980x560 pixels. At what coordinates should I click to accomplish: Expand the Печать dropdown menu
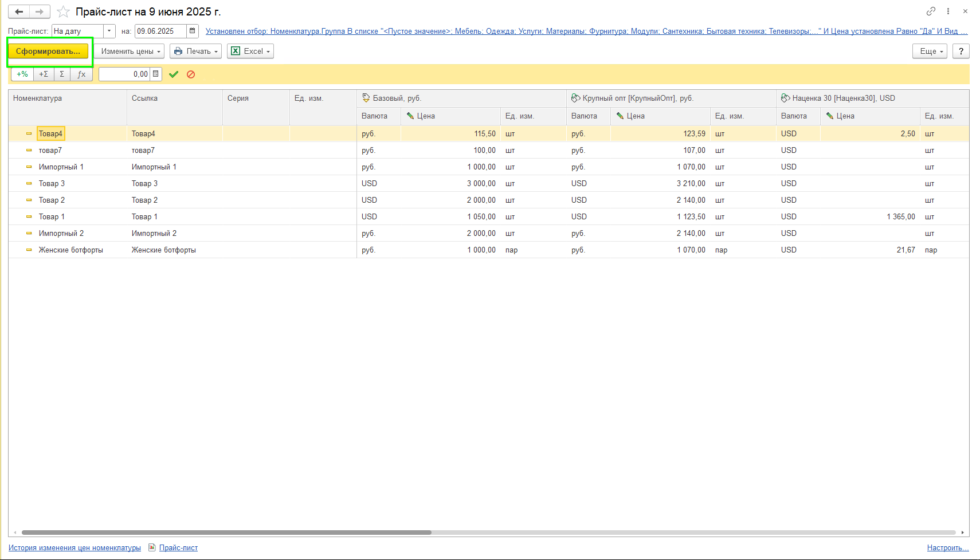(x=195, y=51)
